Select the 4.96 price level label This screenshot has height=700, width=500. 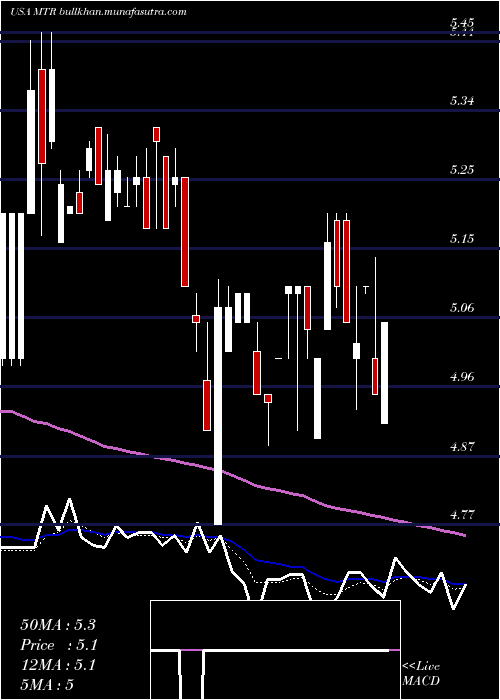pyautogui.click(x=462, y=377)
